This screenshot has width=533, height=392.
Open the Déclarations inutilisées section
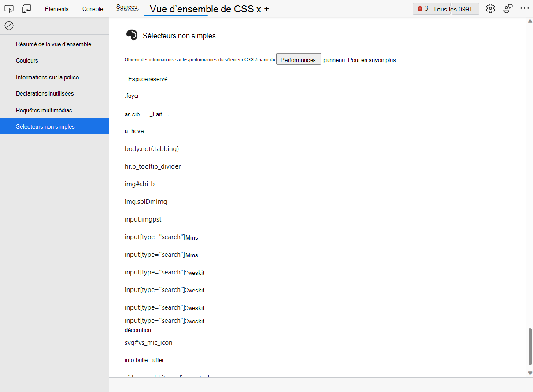(55, 93)
